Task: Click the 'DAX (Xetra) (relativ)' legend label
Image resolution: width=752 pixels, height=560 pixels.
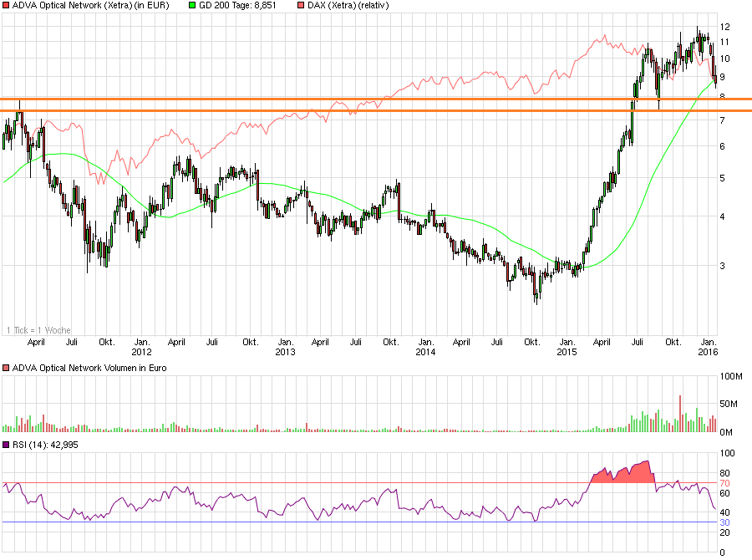Action: coord(348,5)
